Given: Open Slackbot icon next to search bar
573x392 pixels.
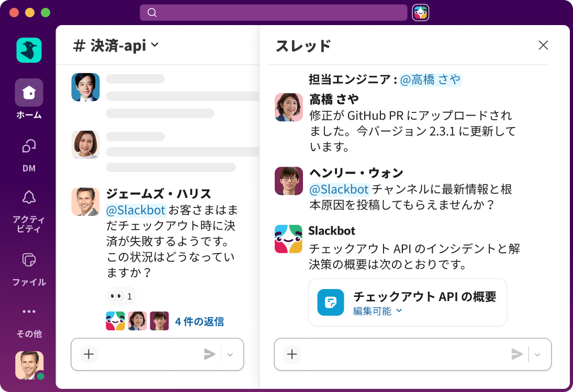Looking at the screenshot, I should coord(421,13).
